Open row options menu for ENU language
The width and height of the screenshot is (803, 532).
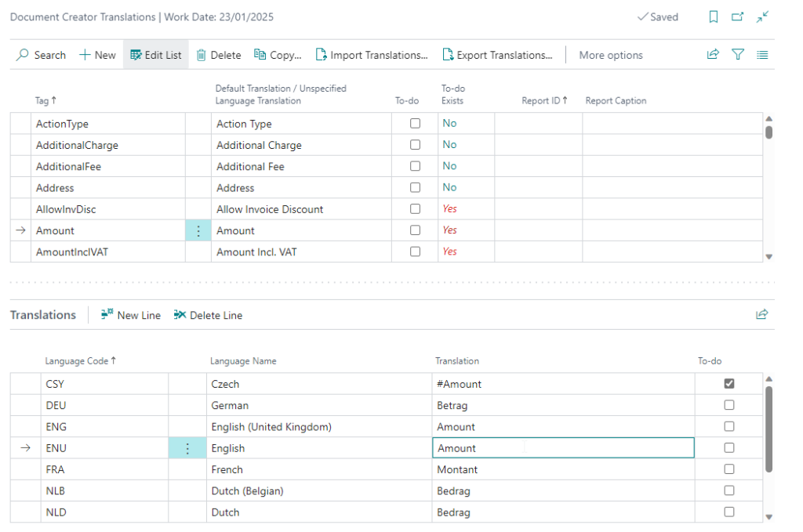point(187,448)
